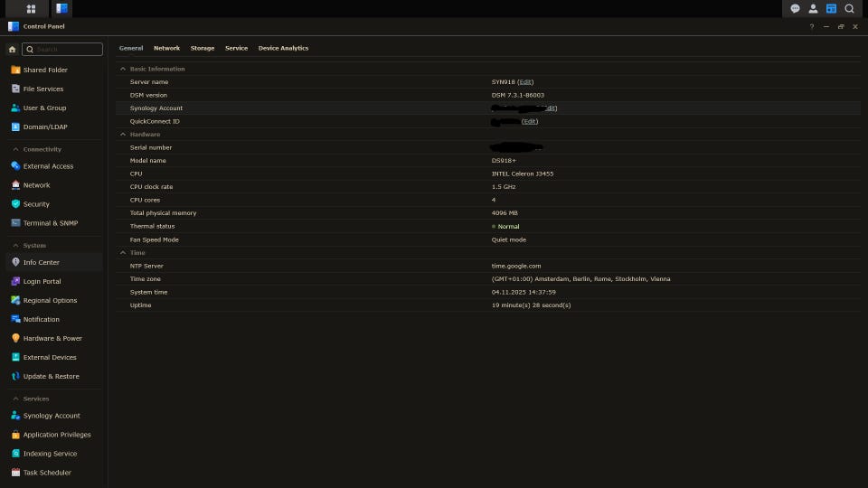Collapse the Services sidebar group
The image size is (868, 488).
pos(15,399)
